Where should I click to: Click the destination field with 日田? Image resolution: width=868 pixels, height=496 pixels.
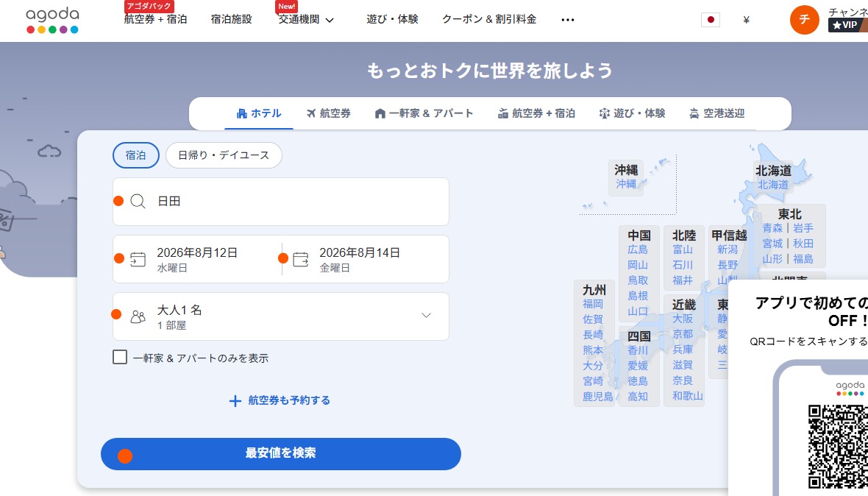281,202
